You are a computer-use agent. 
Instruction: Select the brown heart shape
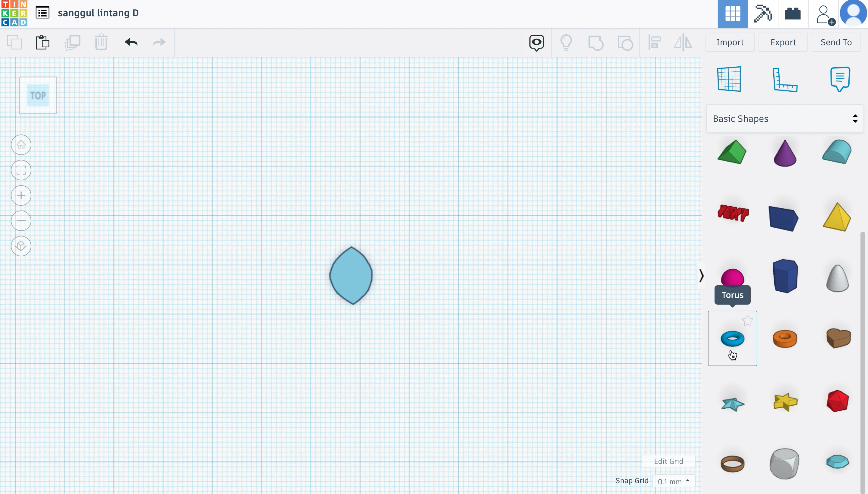pyautogui.click(x=838, y=338)
